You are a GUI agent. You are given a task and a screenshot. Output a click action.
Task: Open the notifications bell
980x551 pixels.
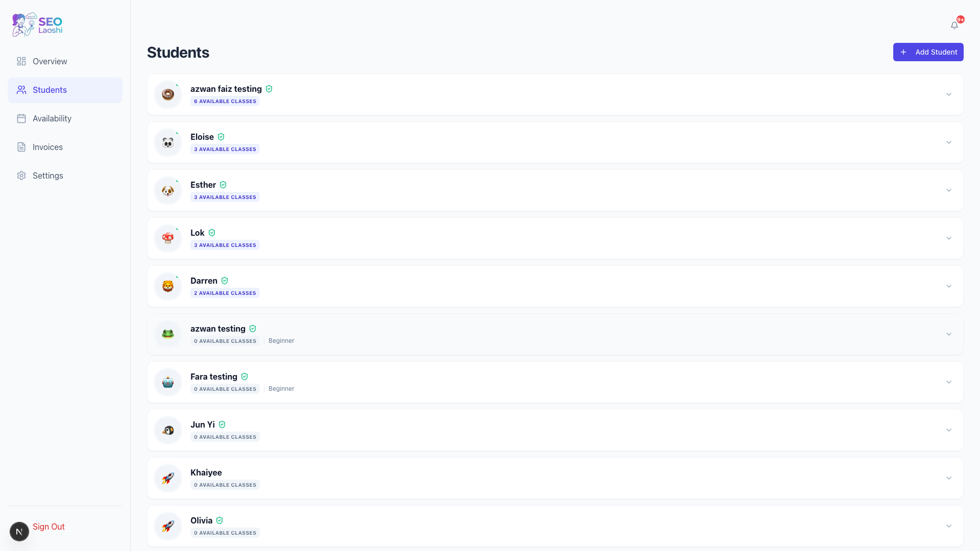click(954, 24)
